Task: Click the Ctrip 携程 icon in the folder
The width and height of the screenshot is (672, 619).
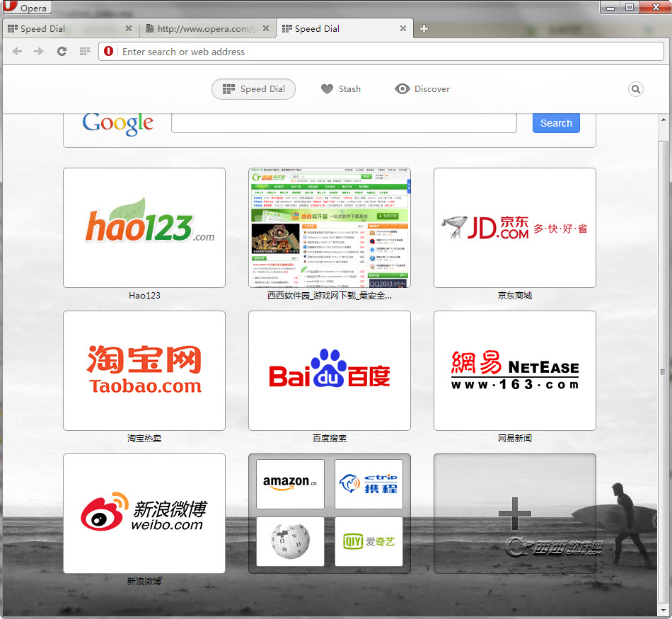Action: tap(369, 484)
